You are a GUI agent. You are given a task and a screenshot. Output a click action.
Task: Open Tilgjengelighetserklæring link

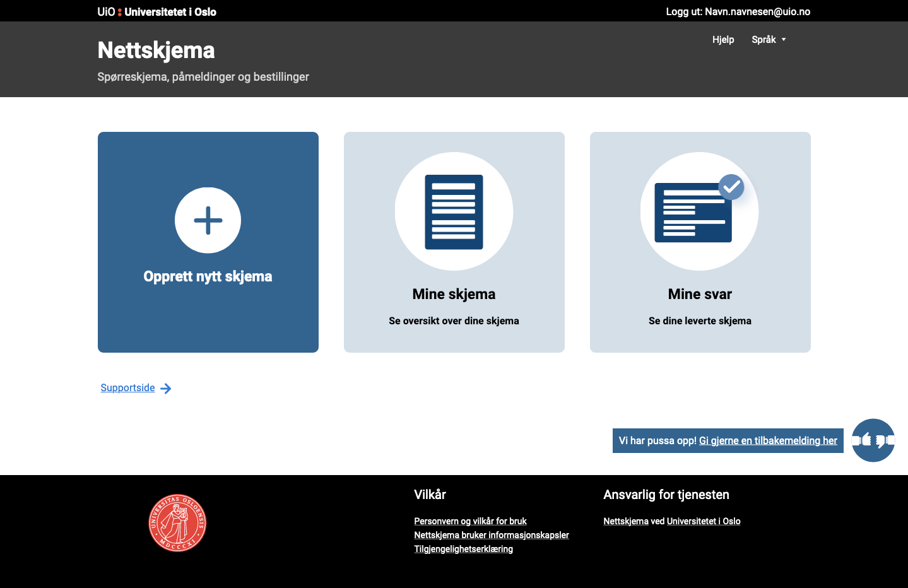click(x=463, y=549)
